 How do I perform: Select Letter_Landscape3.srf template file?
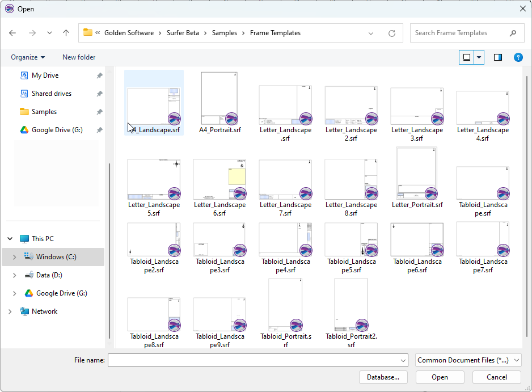point(417,106)
